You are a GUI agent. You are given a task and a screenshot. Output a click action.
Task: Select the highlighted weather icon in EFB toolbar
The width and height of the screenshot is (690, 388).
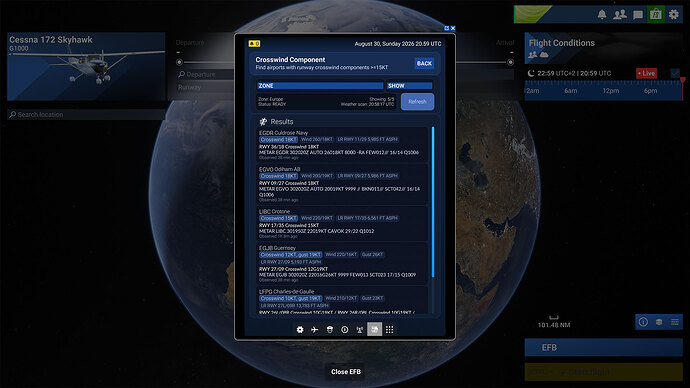[x=374, y=329]
